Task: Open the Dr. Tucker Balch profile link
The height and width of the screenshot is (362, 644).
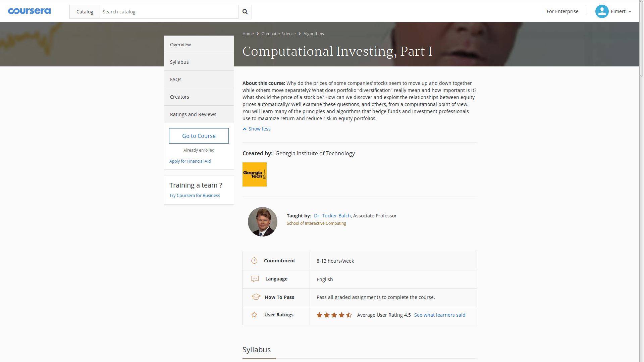Action: click(332, 216)
